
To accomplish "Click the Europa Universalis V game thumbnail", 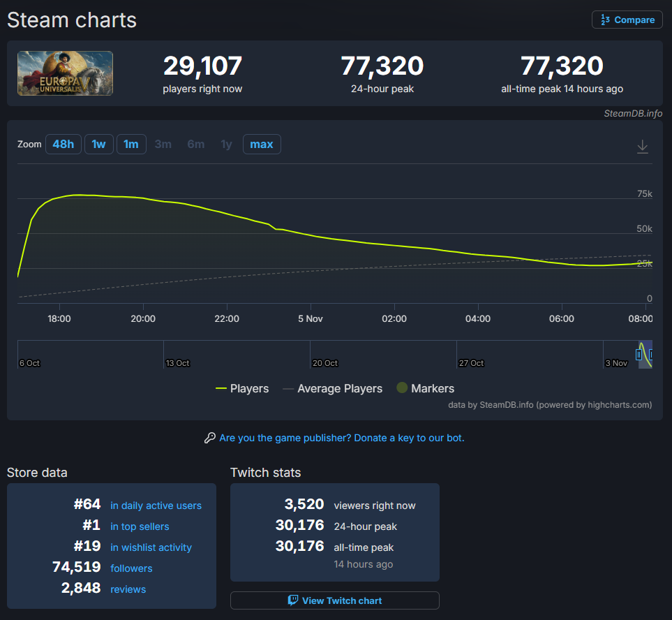I will click(x=65, y=73).
